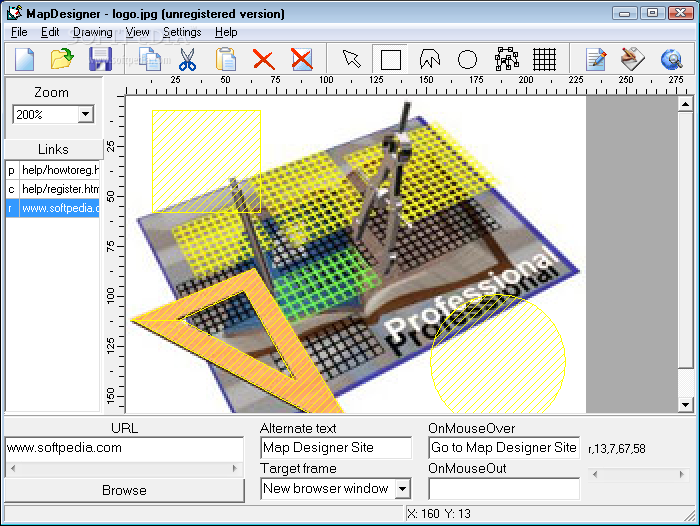Copy selected area with the copy icon
The width and height of the screenshot is (700, 526).
tap(150, 59)
